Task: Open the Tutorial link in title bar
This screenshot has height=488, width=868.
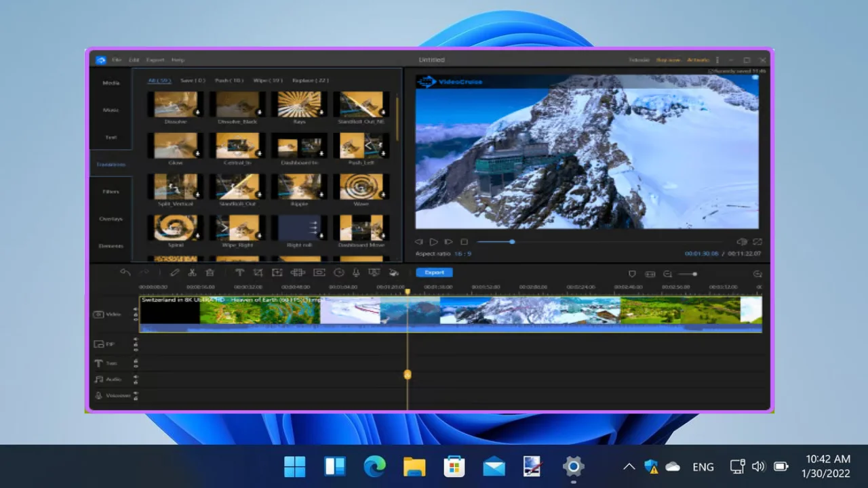Action: pos(639,60)
